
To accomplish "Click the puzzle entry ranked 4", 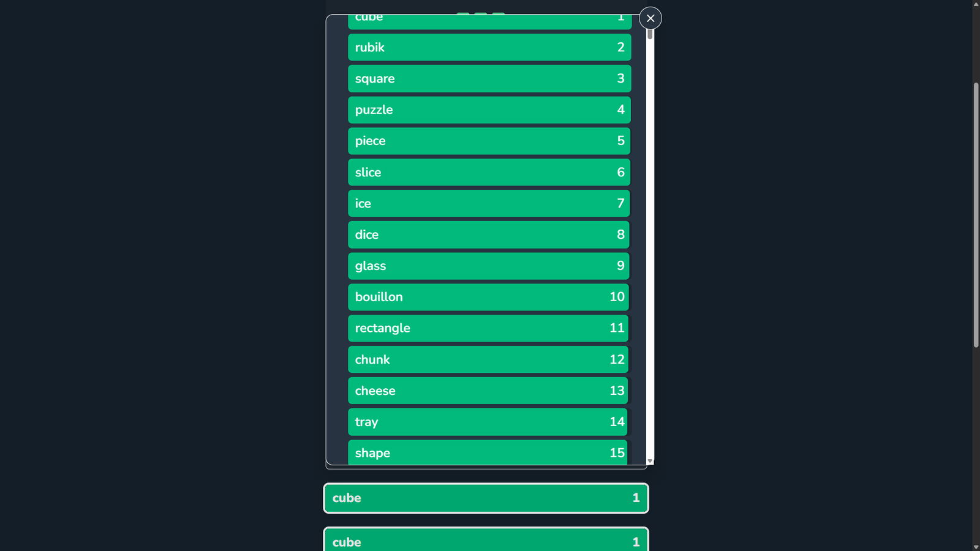I will point(489,110).
